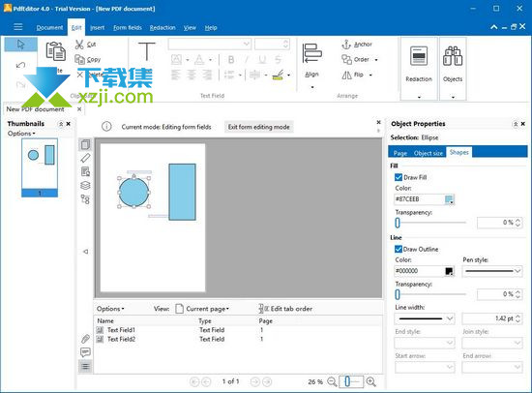The image size is (532, 393).
Task: Select the blue rectangle on the page
Action: (x=182, y=192)
